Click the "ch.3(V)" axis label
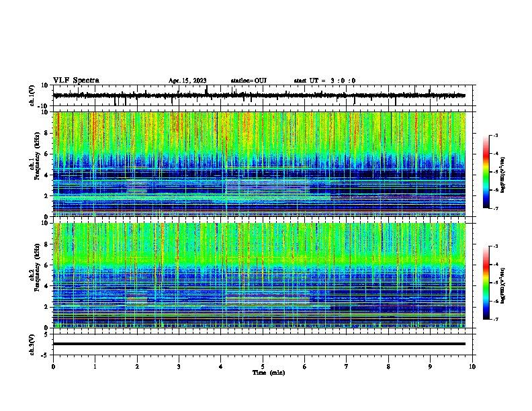The height and width of the screenshot is (411, 532). [32, 345]
